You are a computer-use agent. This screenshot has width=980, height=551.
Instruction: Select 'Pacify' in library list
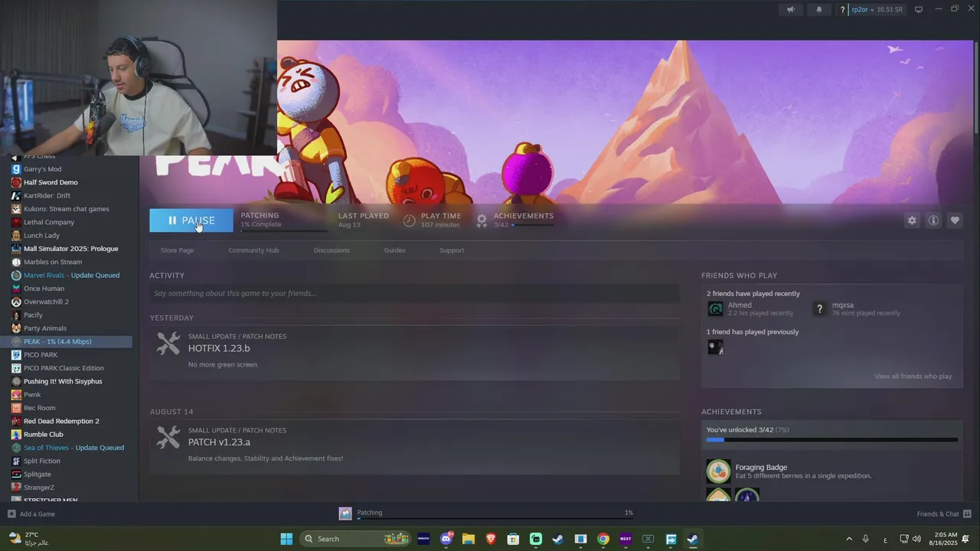click(33, 315)
